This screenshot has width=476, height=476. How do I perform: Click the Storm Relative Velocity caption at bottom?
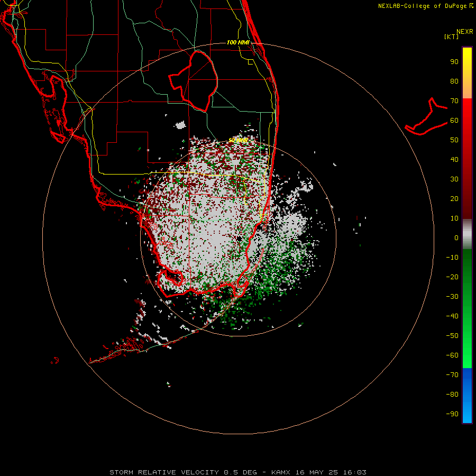[x=238, y=472]
